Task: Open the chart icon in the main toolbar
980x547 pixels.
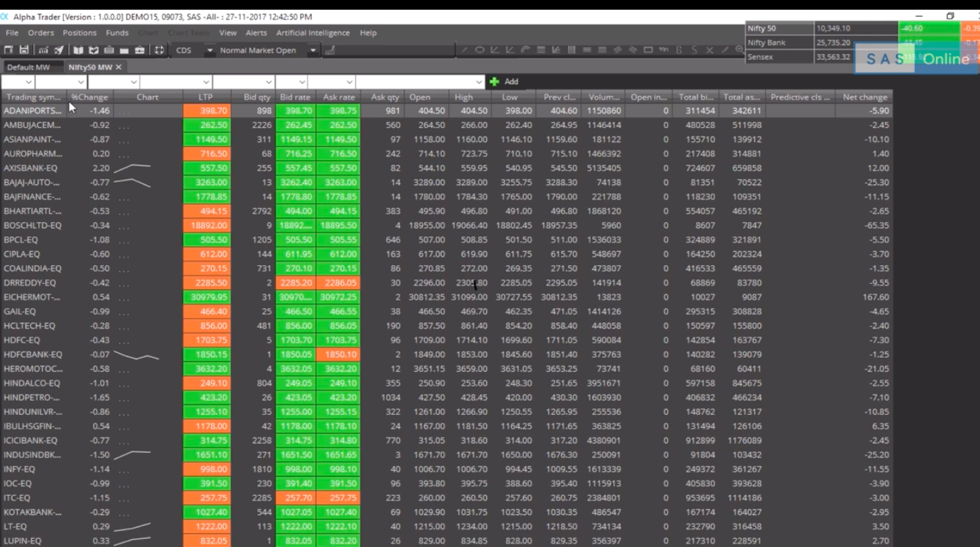Action: pyautogui.click(x=44, y=51)
